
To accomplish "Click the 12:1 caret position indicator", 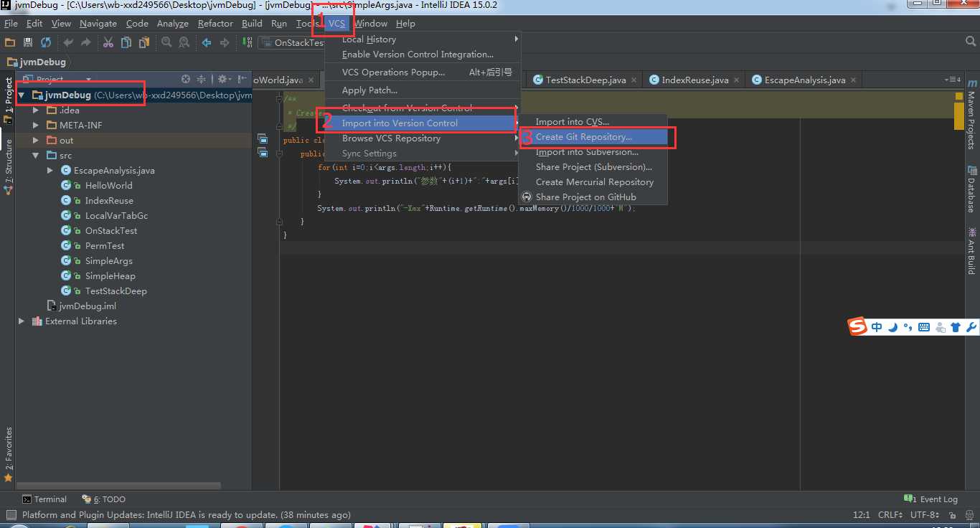I will [x=862, y=515].
